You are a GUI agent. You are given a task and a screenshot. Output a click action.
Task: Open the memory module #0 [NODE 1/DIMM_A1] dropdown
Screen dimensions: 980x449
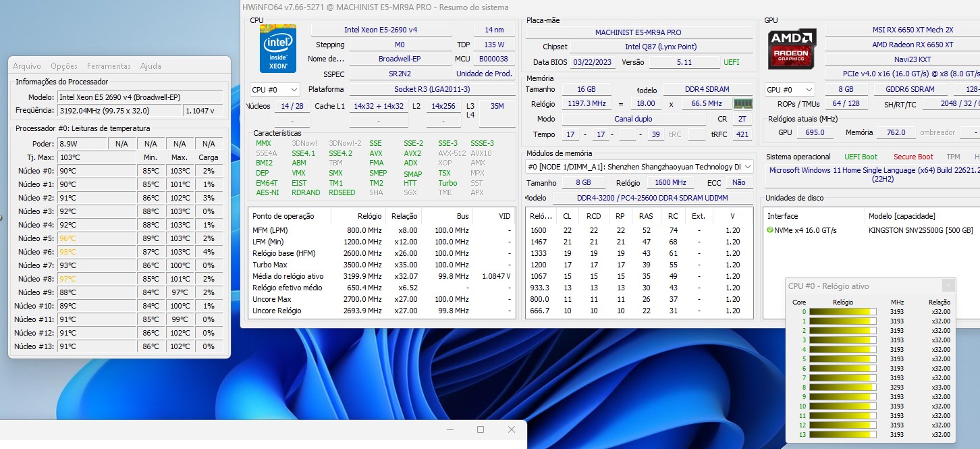point(639,167)
